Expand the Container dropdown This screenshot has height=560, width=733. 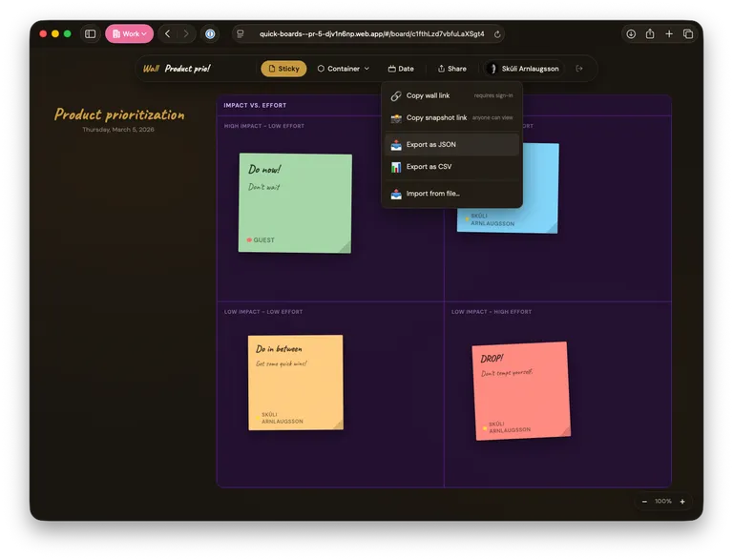344,69
